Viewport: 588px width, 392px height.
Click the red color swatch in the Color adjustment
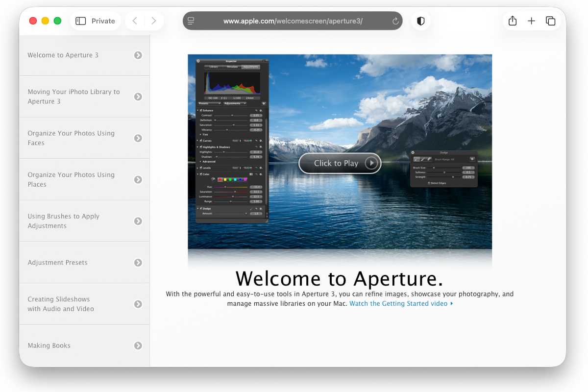tap(220, 179)
